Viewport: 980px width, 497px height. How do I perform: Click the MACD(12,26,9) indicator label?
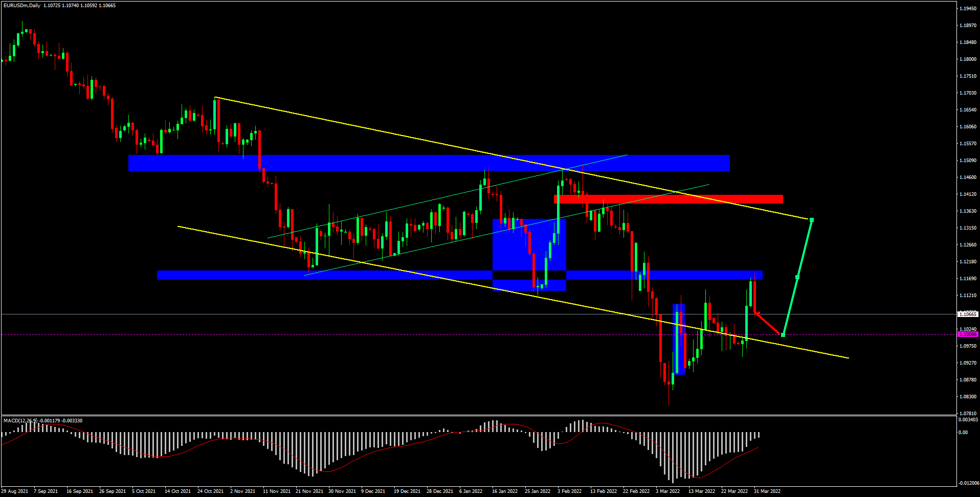[20, 421]
